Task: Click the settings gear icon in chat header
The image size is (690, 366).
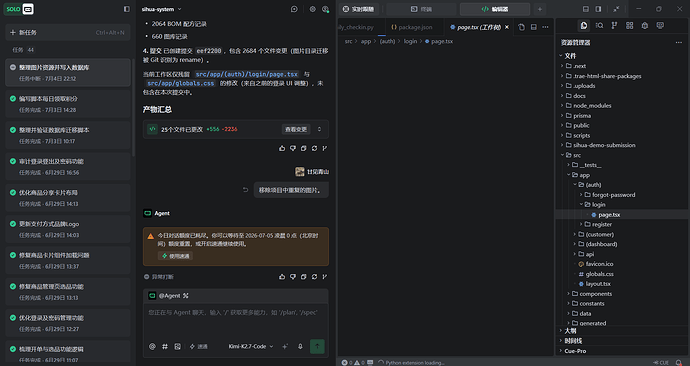Action: [312, 9]
